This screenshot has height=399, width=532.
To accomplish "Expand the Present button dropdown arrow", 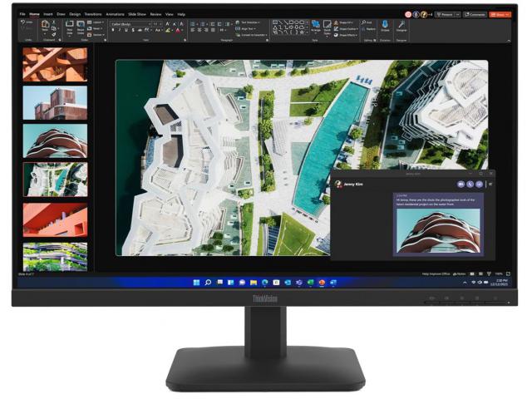I will tap(457, 14).
